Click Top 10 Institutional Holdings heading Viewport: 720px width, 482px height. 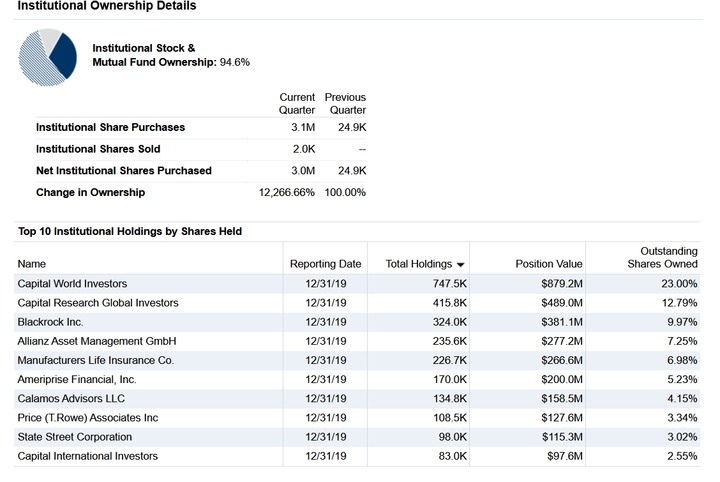(130, 231)
